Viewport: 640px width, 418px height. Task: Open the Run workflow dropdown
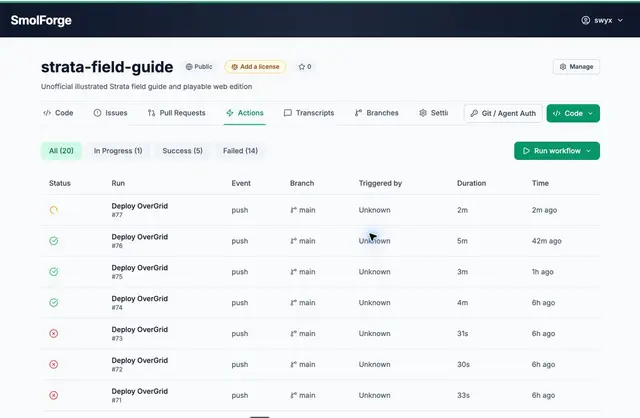click(x=557, y=151)
